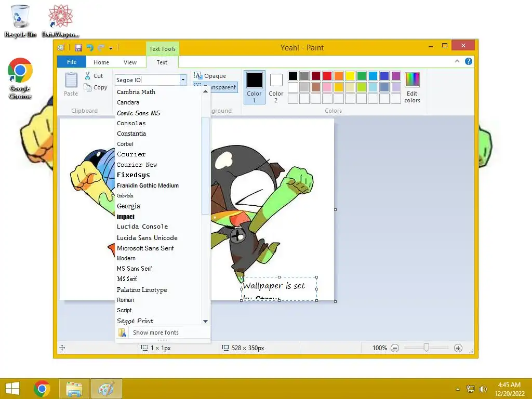Click Show more fonts button

[163, 332]
